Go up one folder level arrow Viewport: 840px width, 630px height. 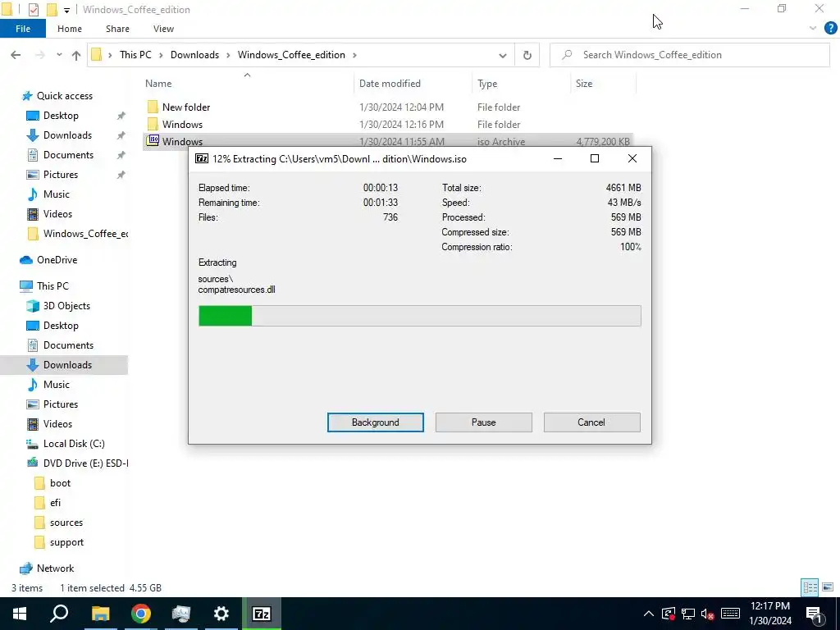(x=76, y=55)
